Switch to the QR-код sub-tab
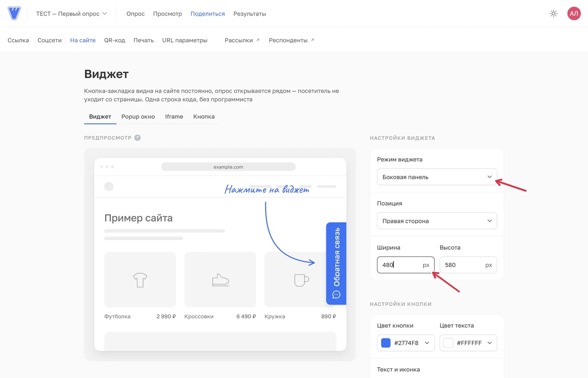Viewport: 588px width, 378px height. click(115, 40)
